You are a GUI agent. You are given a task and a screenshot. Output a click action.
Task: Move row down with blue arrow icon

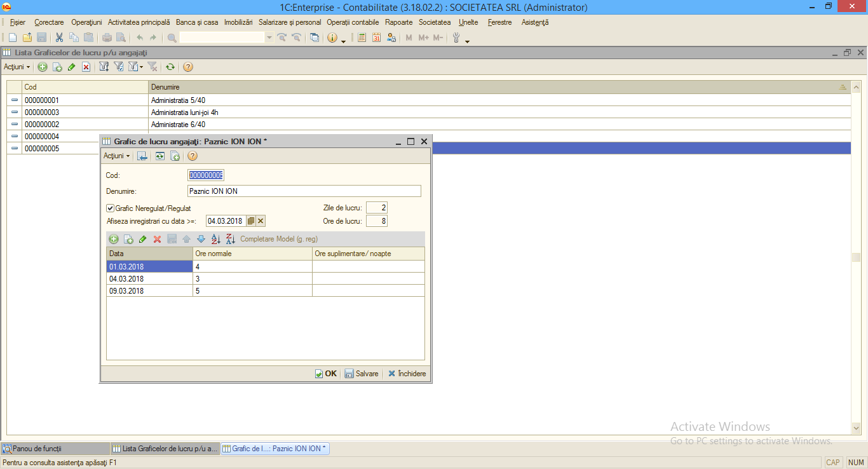[x=201, y=239]
